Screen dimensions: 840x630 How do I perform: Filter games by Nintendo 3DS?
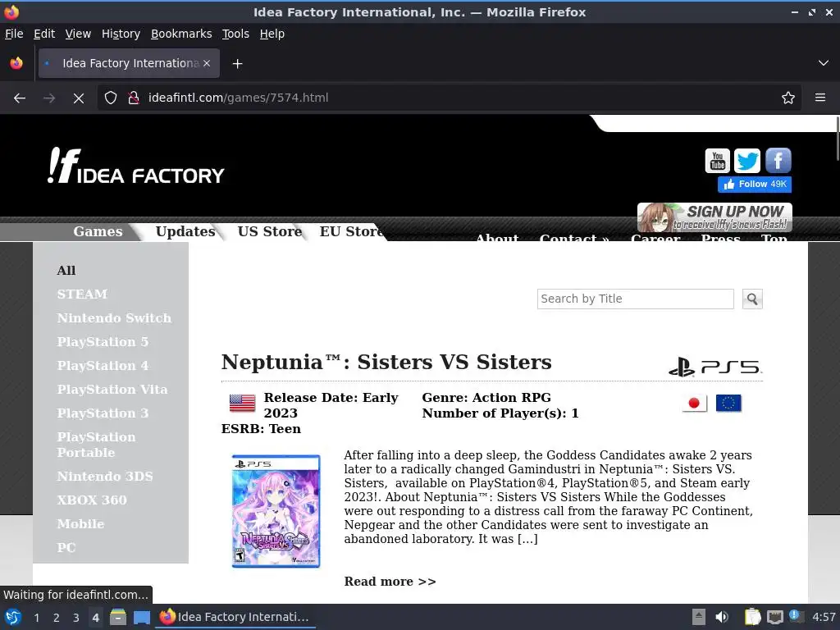(105, 477)
